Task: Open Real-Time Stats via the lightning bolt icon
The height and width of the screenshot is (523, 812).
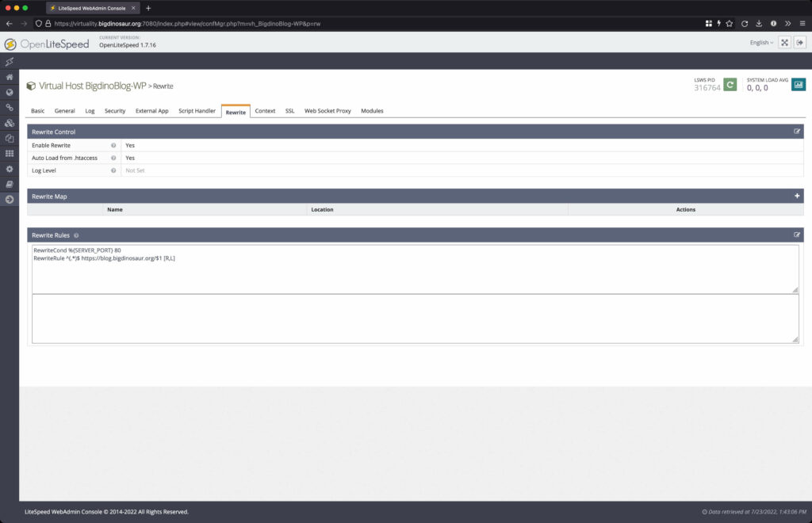Action: click(10, 62)
